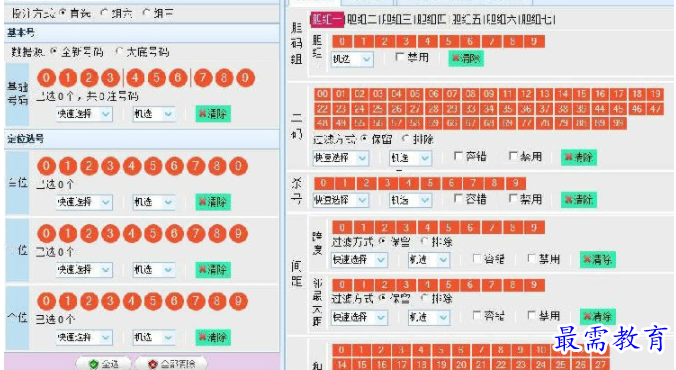The image size is (676, 370).
Task: Select two-digit code 47 in 二码 grid
Action: point(655,109)
